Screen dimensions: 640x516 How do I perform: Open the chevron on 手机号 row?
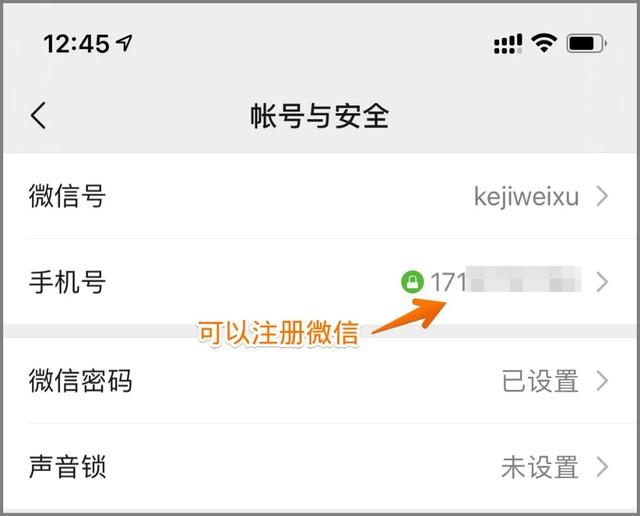602,282
